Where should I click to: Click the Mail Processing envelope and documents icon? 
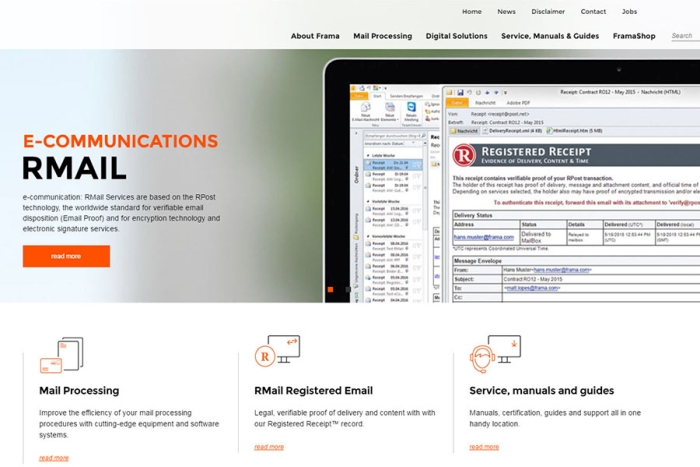click(62, 355)
